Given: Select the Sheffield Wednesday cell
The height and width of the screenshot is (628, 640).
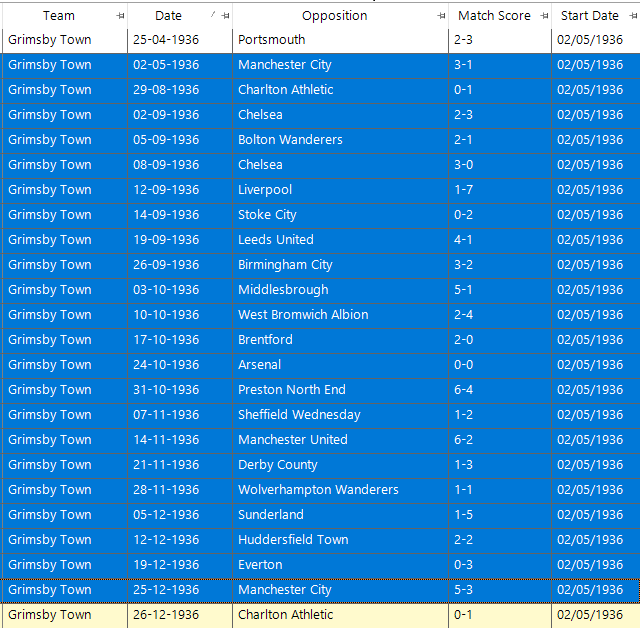Looking at the screenshot, I should (x=340, y=415).
